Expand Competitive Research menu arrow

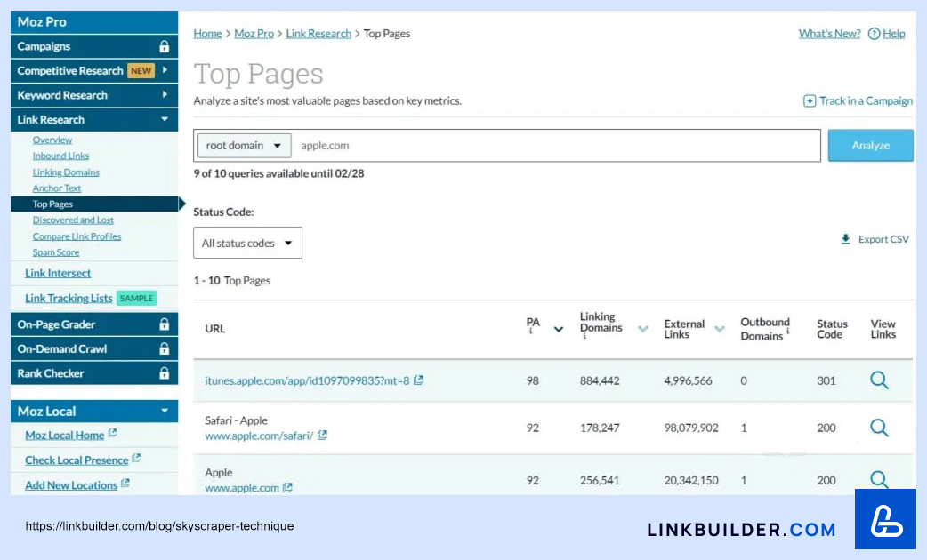pos(165,70)
